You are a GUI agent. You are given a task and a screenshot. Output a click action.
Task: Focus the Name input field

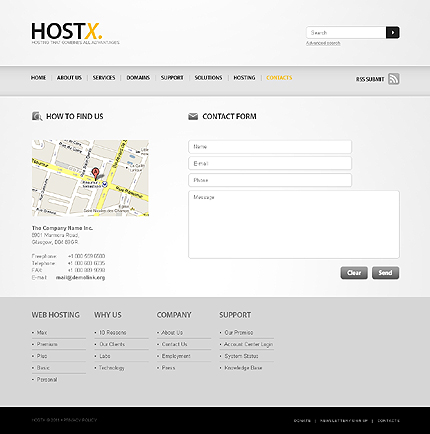tap(270, 147)
